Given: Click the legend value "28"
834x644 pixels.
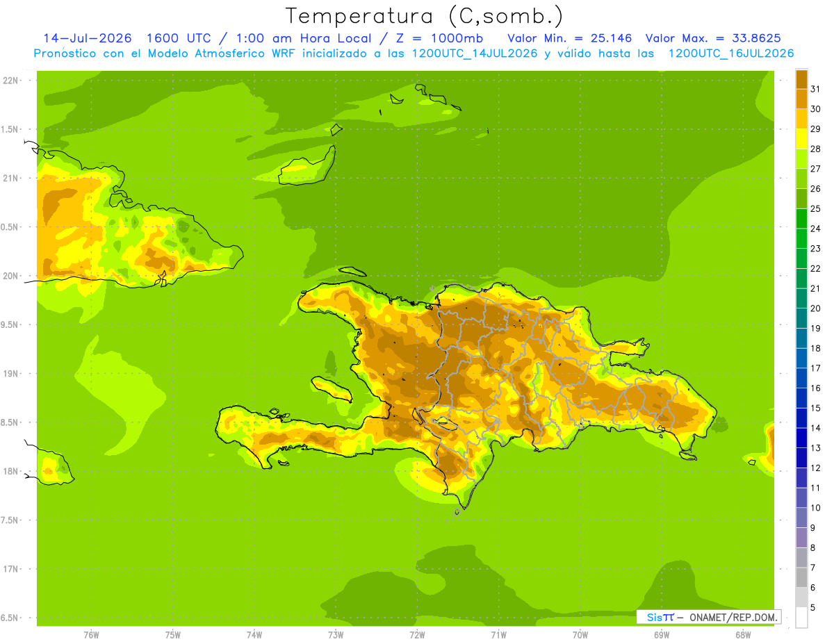Looking at the screenshot, I should pyautogui.click(x=816, y=149).
